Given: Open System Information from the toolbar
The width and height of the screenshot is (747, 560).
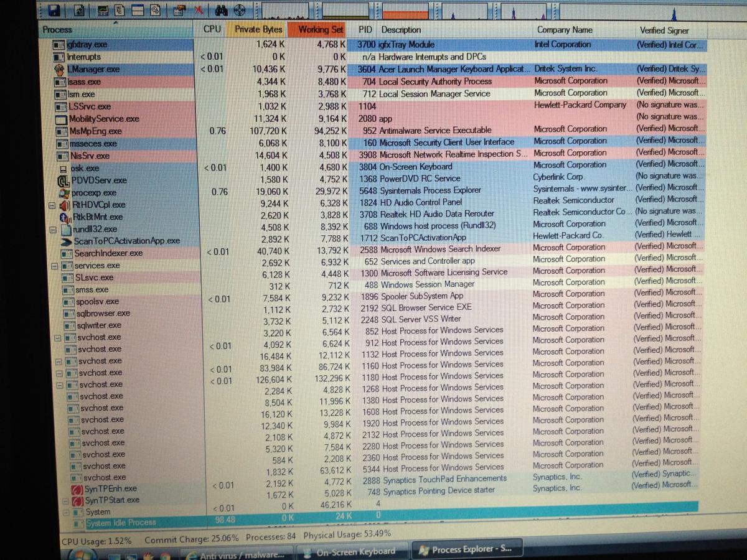Looking at the screenshot, I should (102, 11).
